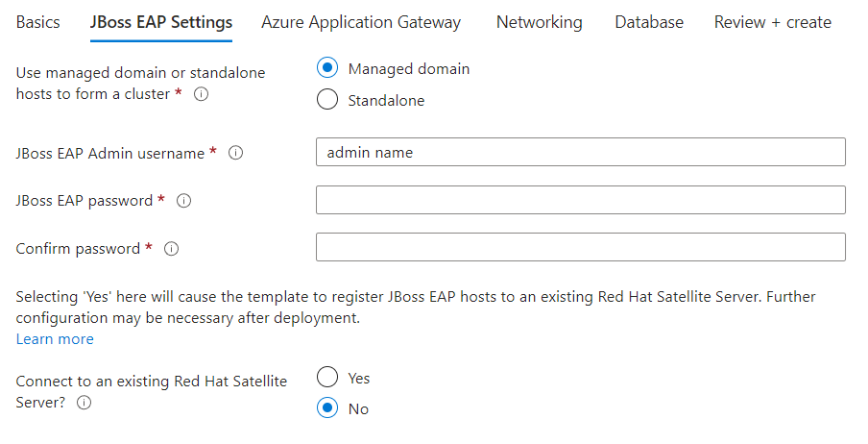Select No for Red Hat Satellite connection
This screenshot has width=868, height=444.
[x=327, y=408]
